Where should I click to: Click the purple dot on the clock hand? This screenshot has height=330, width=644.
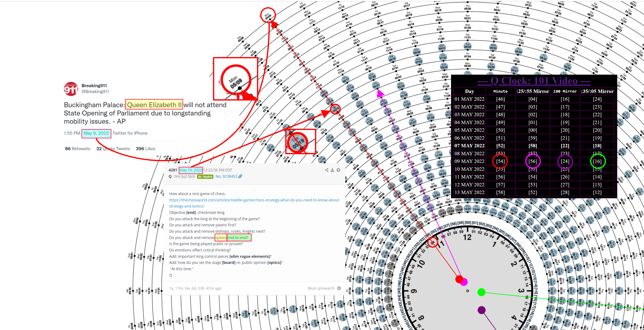481,310
